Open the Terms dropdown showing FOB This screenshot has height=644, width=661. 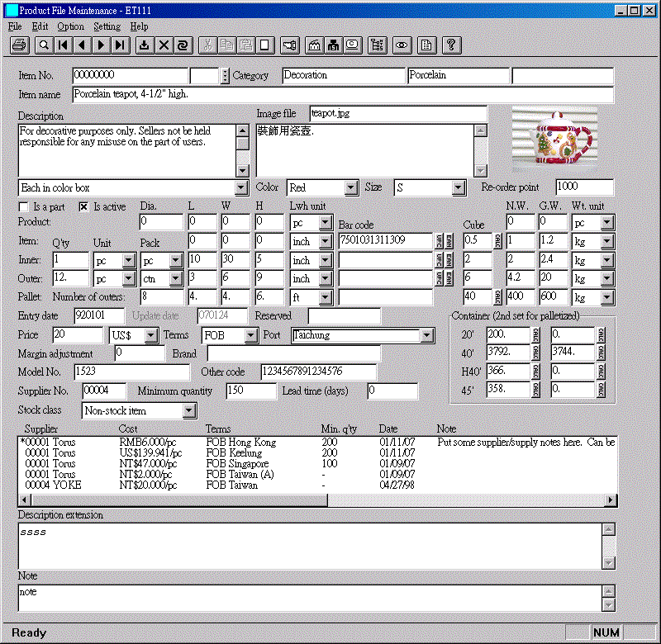click(251, 336)
